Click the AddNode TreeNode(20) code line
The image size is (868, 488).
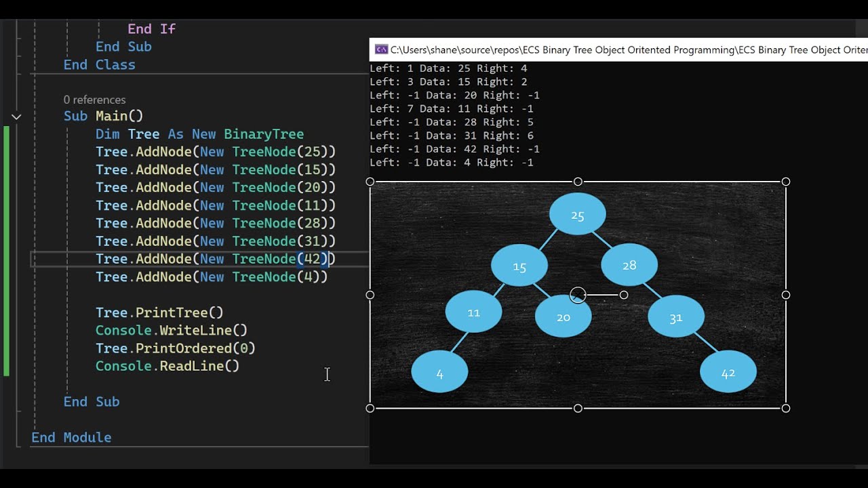[x=216, y=187]
